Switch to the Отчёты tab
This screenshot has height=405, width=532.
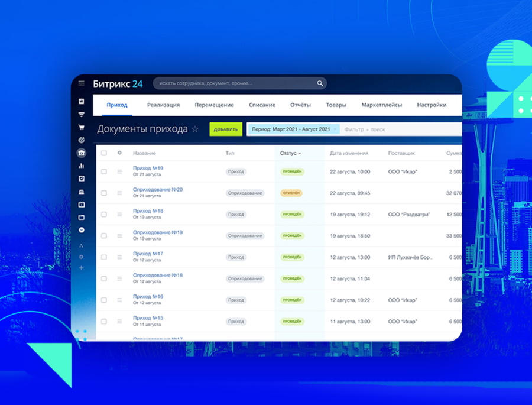pyautogui.click(x=301, y=105)
